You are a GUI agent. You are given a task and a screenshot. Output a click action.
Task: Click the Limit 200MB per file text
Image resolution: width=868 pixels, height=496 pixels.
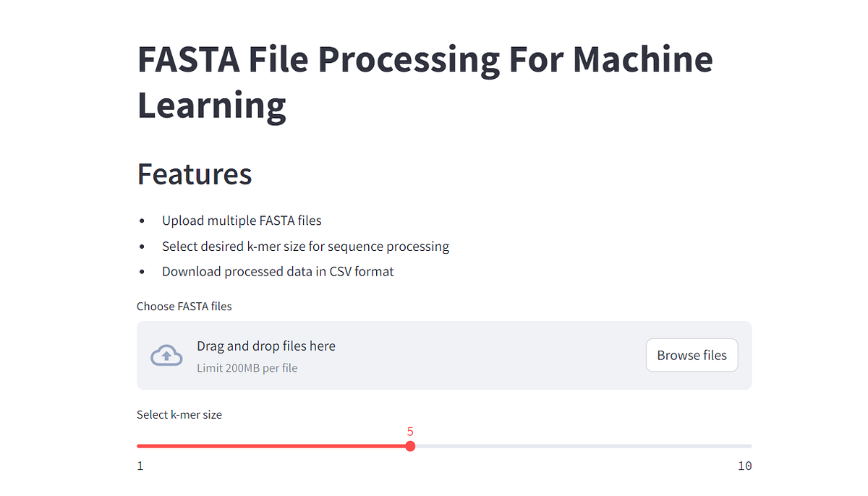(x=247, y=368)
